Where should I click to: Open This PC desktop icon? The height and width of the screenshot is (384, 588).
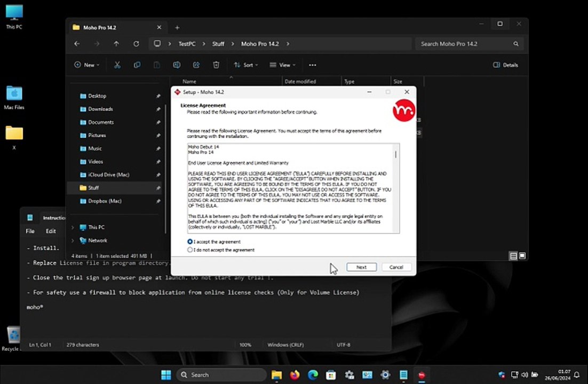[14, 17]
